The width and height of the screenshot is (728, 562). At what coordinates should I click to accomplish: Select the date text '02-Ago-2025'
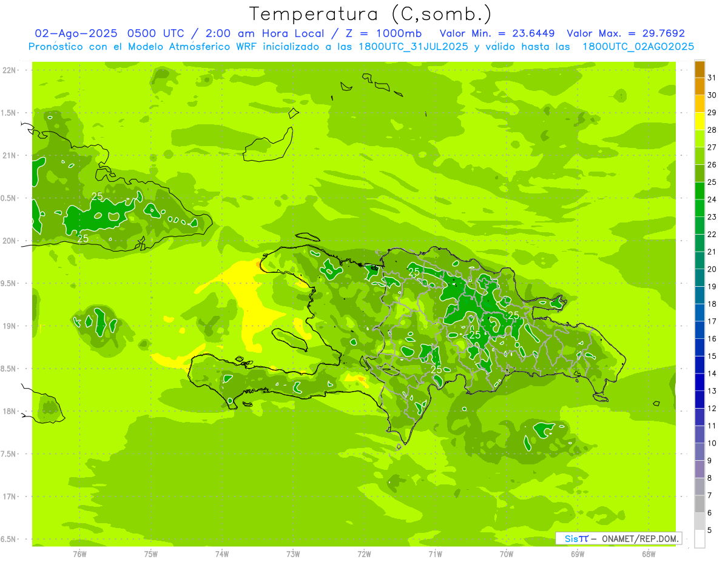click(77, 33)
